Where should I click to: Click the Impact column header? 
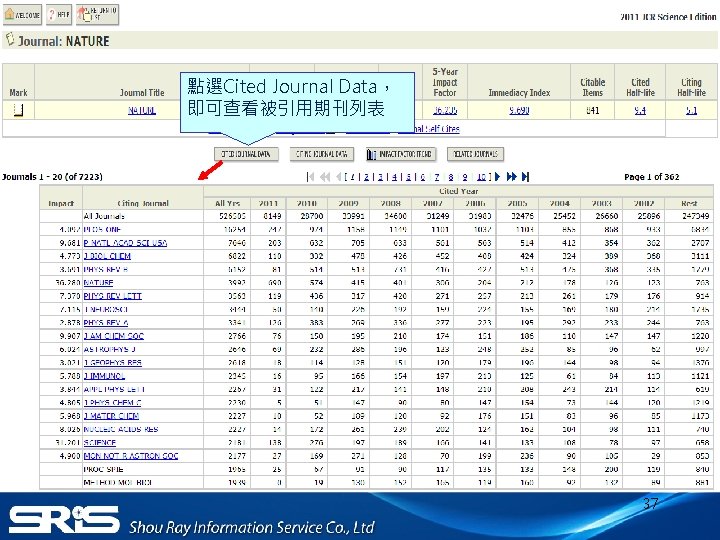[x=61, y=203]
